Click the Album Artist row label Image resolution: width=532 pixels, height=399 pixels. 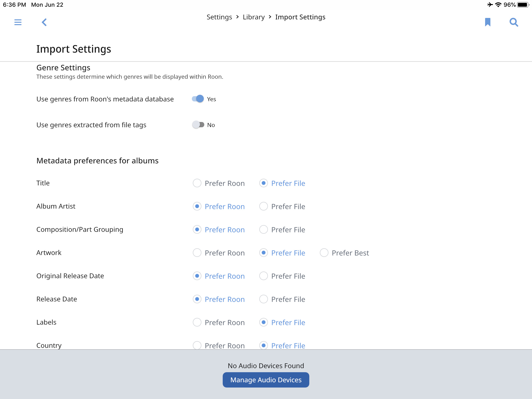point(56,206)
